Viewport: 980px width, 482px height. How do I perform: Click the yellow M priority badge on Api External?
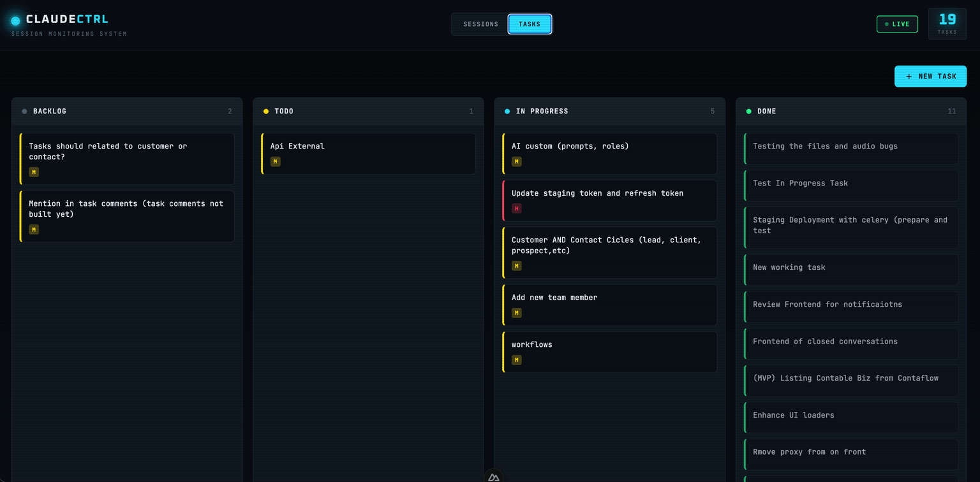pos(274,162)
